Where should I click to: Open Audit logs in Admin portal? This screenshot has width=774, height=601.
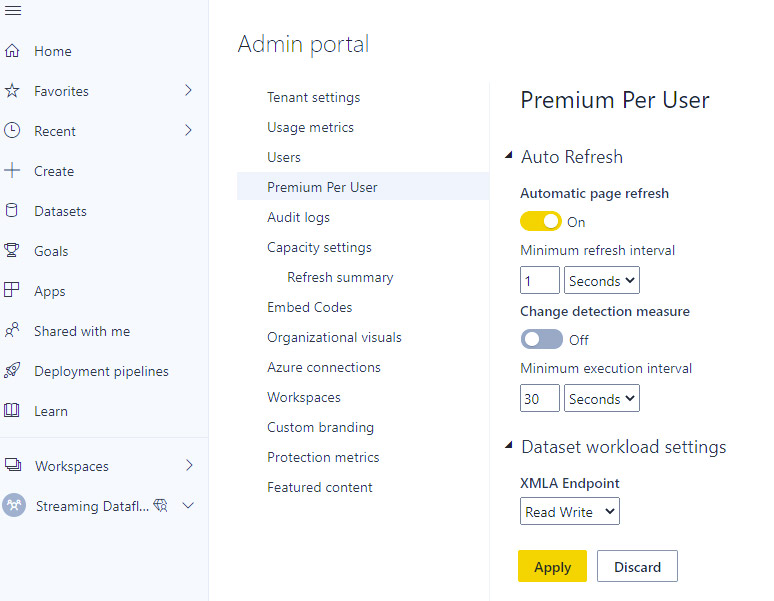[x=298, y=217]
